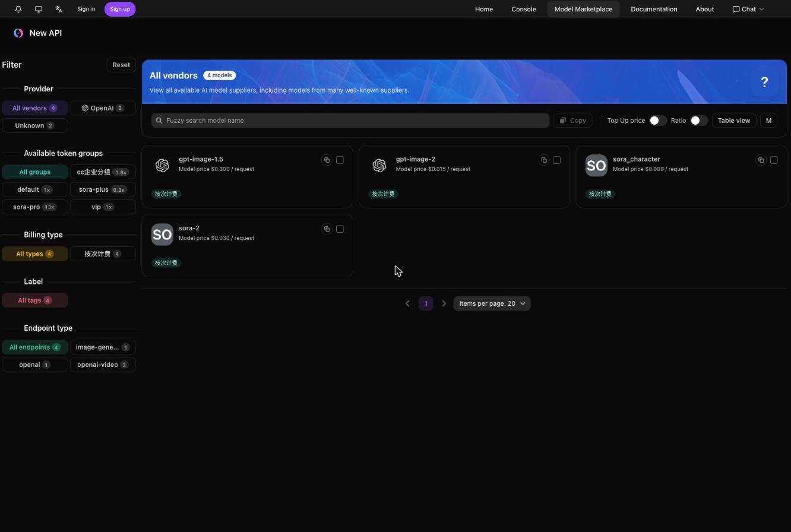
Task: Select the sora-pro token group
Action: coord(34,207)
